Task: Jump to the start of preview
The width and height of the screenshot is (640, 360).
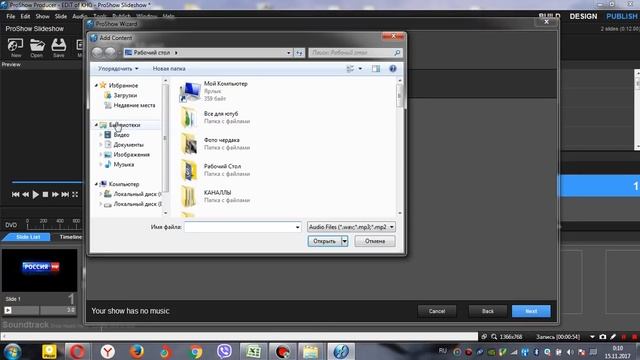Action: [16, 195]
